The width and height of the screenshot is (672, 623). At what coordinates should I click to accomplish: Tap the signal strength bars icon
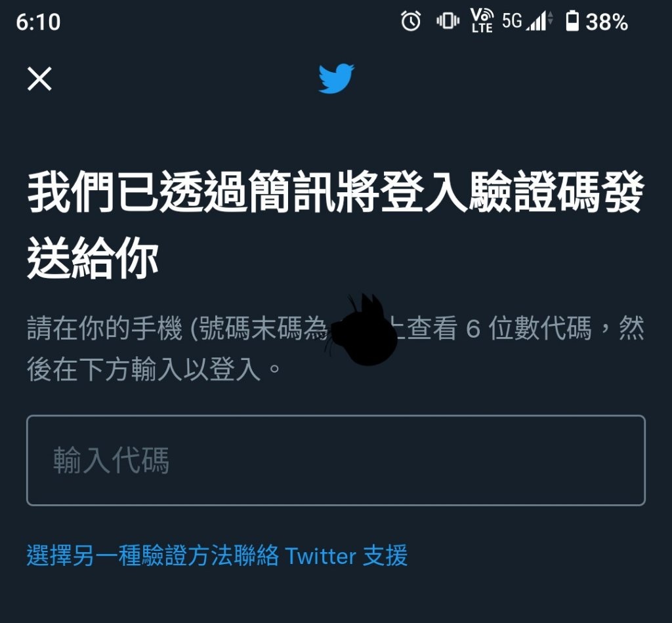pos(537,21)
